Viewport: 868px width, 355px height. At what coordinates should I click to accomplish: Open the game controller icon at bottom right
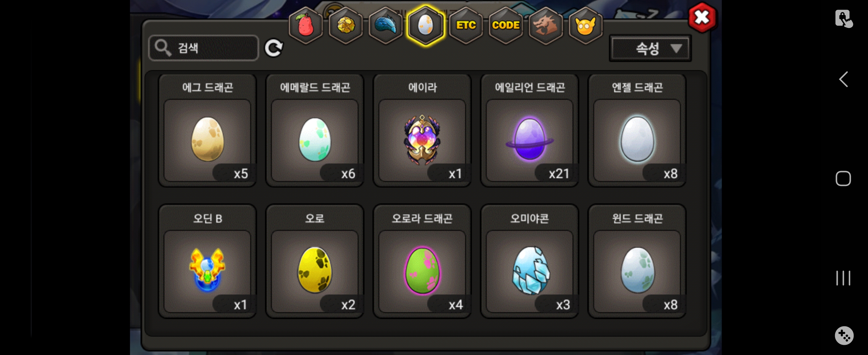tap(844, 336)
